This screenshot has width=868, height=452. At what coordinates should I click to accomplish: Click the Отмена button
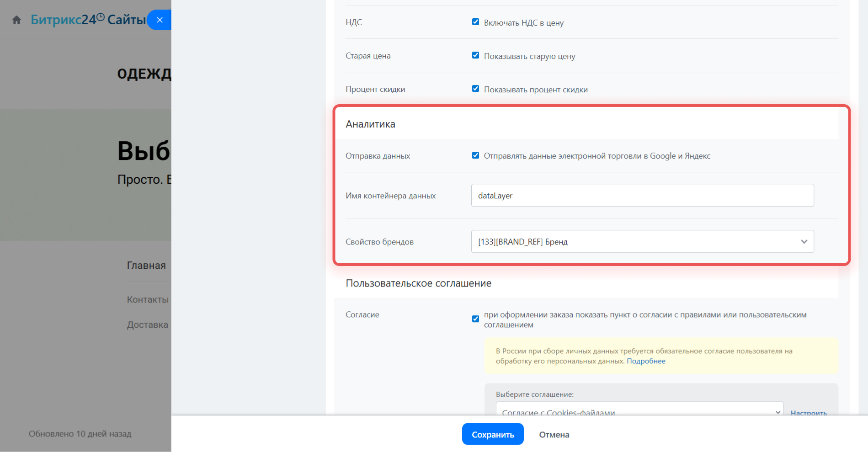click(554, 435)
